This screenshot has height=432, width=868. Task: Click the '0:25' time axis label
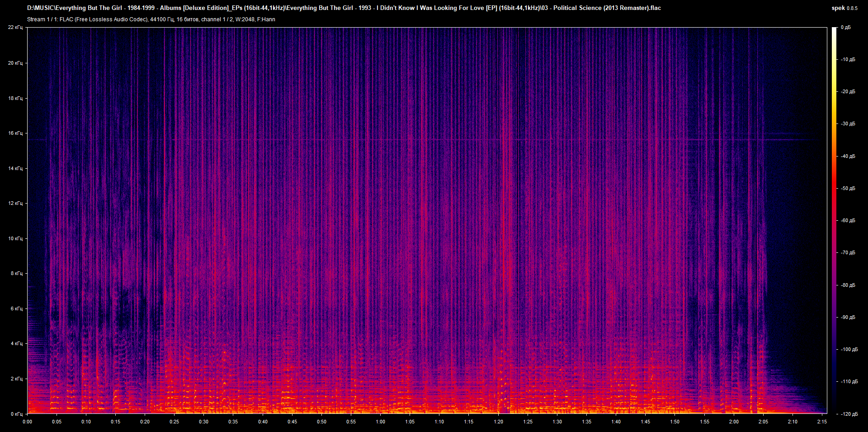point(175,422)
